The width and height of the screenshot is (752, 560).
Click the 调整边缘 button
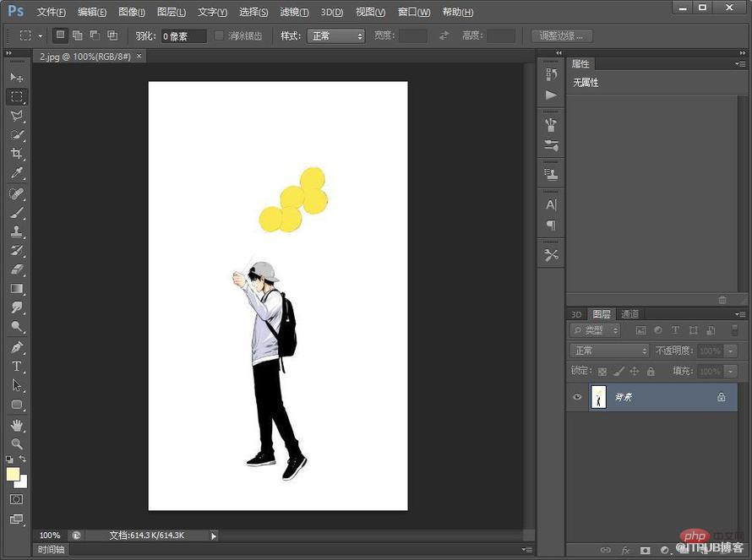562,36
